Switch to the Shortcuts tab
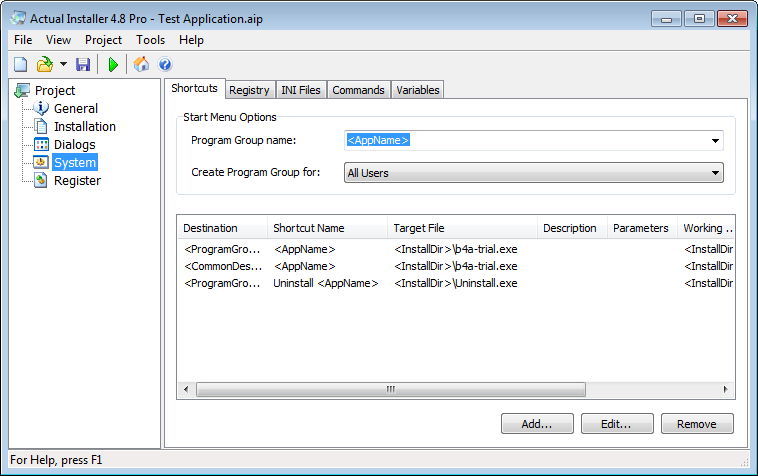 pyautogui.click(x=194, y=88)
